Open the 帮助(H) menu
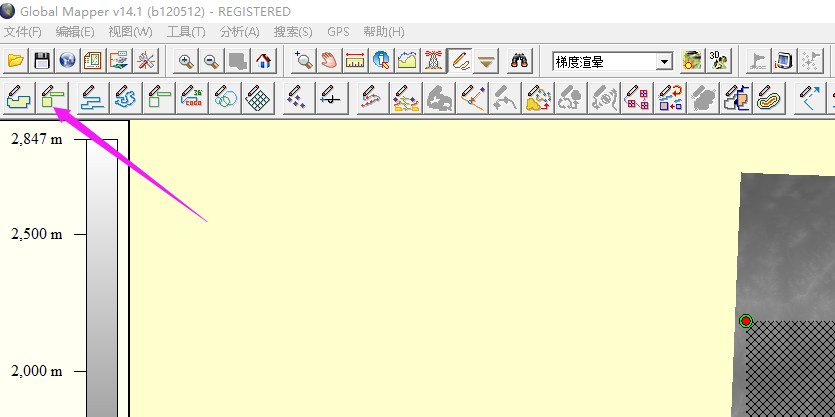The width and height of the screenshot is (835, 417). click(x=384, y=32)
